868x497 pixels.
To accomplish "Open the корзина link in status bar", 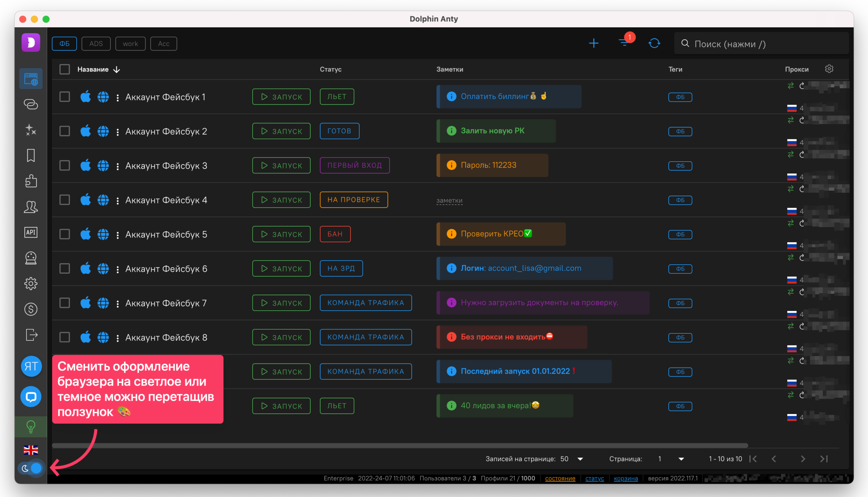I will click(x=626, y=478).
